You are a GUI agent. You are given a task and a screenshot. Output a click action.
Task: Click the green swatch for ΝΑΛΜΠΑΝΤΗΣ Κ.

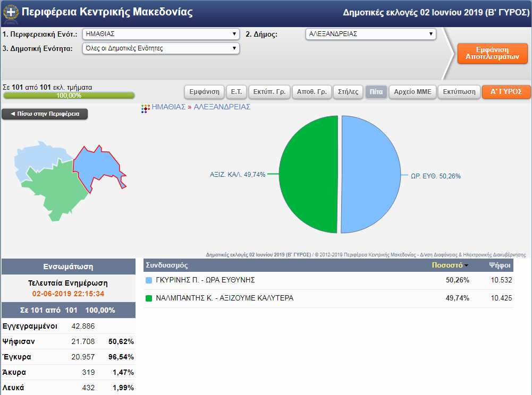tap(149, 298)
